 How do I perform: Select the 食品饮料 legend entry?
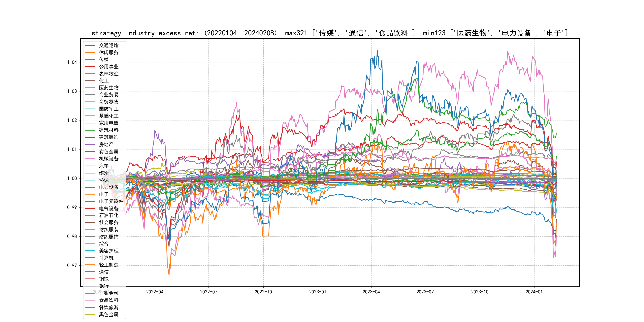tap(109, 300)
